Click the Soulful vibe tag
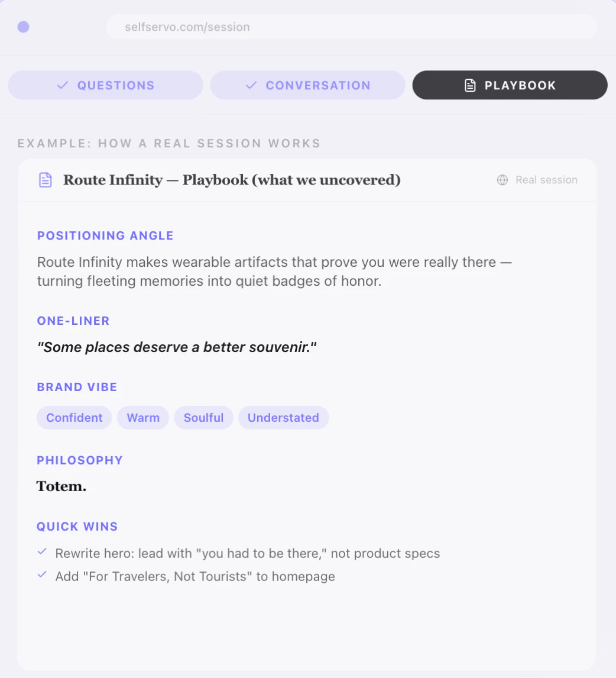 (203, 418)
